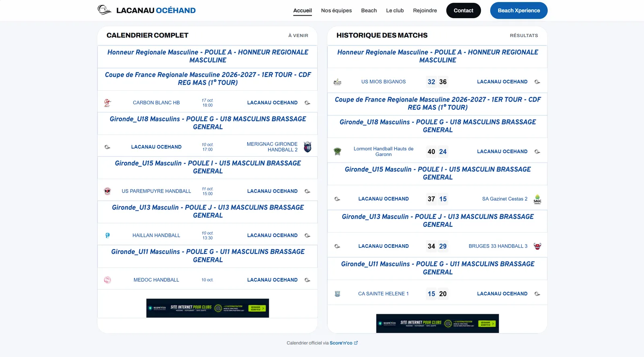This screenshot has width=644, height=357.
Task: Click Gironde_U18 Masculins heading in results
Action: 438,126
